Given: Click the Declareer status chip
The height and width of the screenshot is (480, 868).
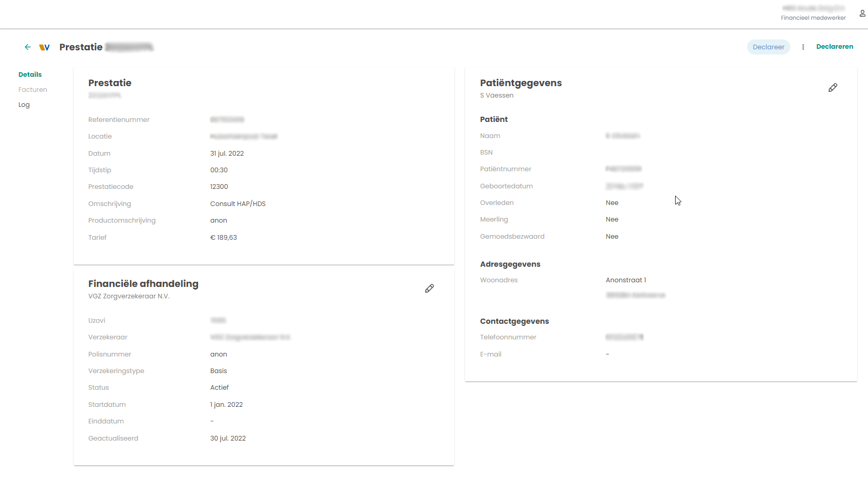Looking at the screenshot, I should click(x=768, y=47).
